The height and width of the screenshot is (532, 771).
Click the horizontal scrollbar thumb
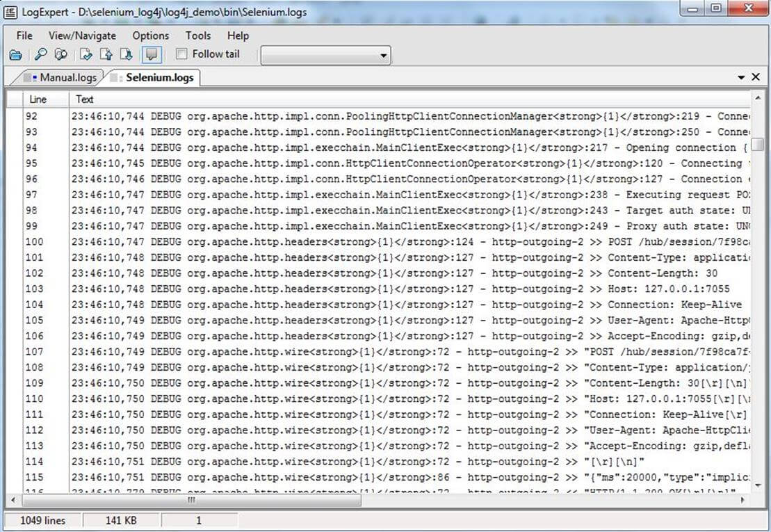pos(191,500)
